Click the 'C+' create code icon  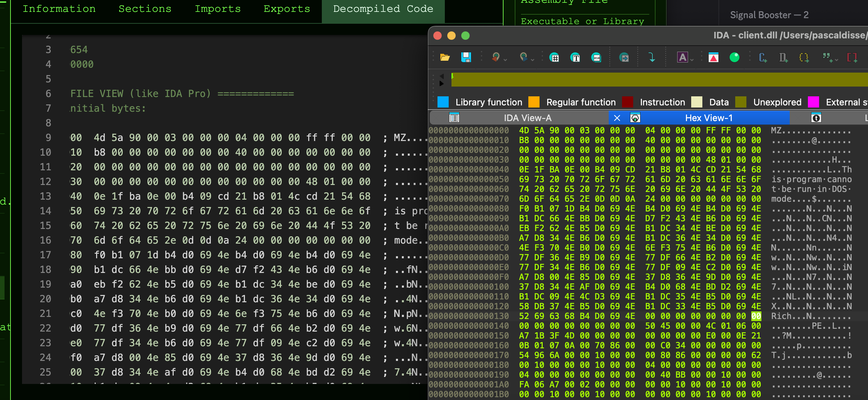(762, 57)
